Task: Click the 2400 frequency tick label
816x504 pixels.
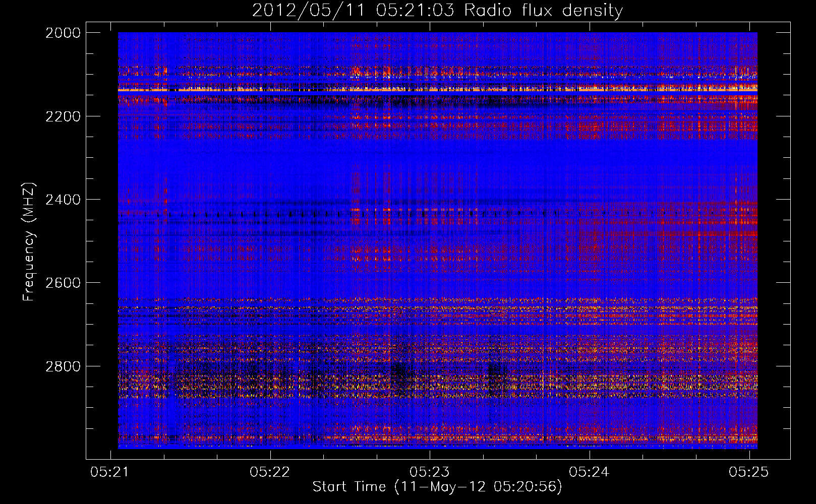Action: click(63, 200)
